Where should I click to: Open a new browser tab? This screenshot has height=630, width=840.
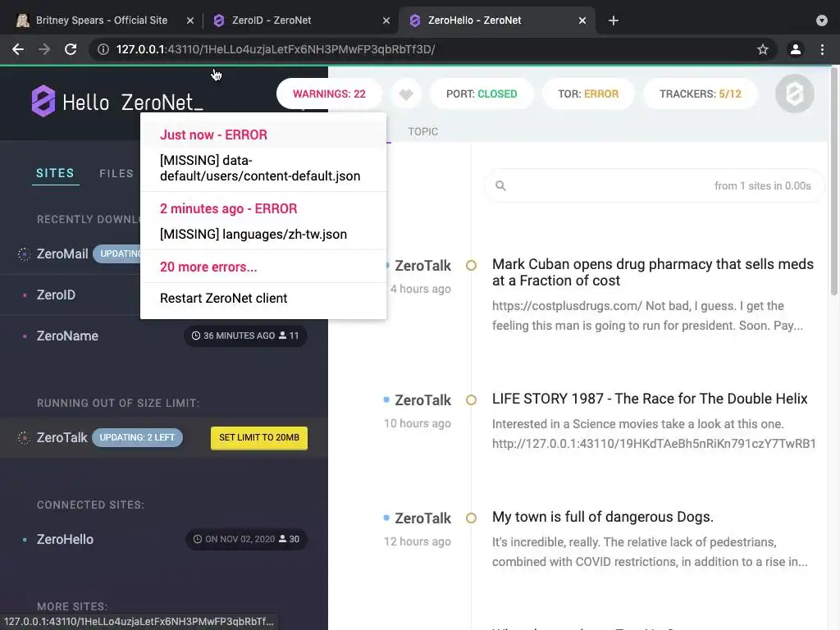coord(614,21)
